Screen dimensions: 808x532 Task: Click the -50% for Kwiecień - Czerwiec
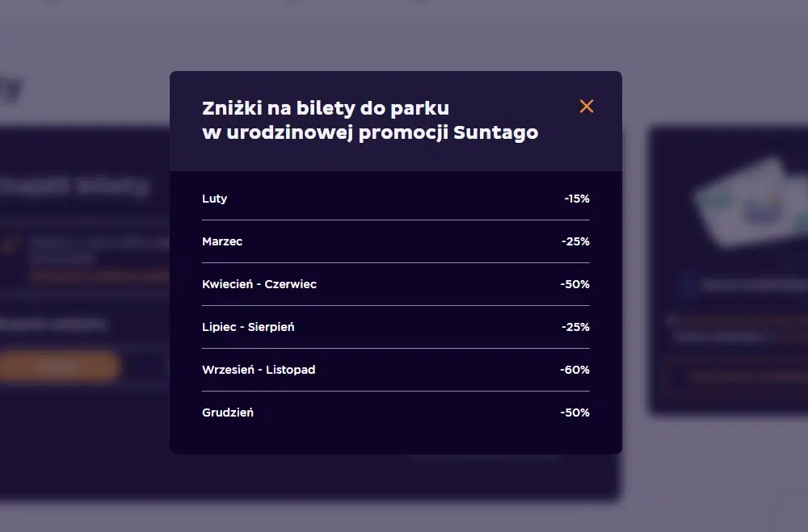(x=577, y=284)
